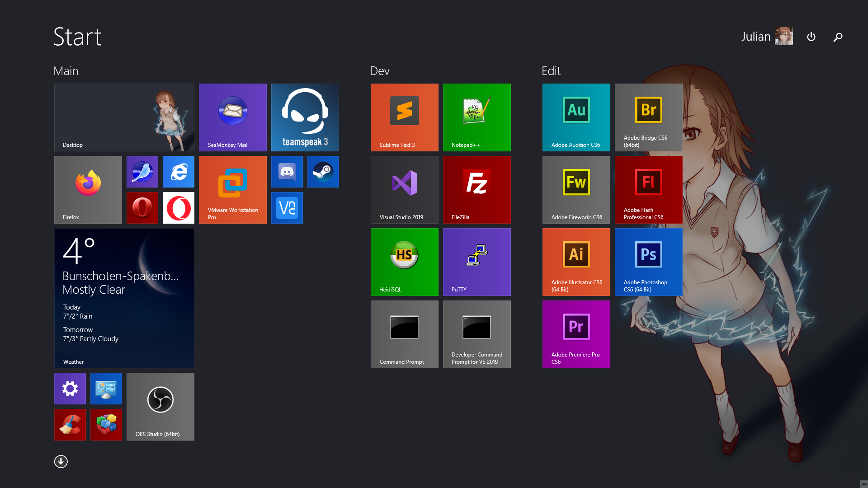This screenshot has width=868, height=488.
Task: Launch Firefox from its tile
Action: click(88, 190)
